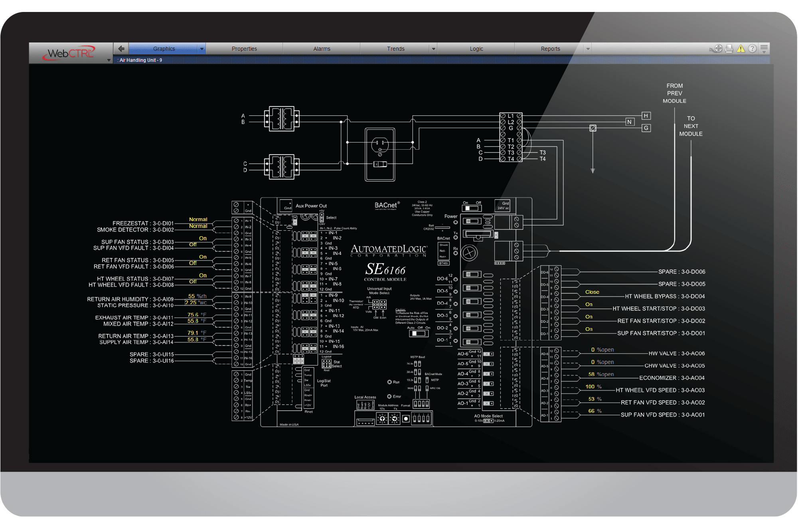Click the SUP FAN START/STOP 'On' value
Viewport: 798px width, 532px height.
click(x=589, y=329)
